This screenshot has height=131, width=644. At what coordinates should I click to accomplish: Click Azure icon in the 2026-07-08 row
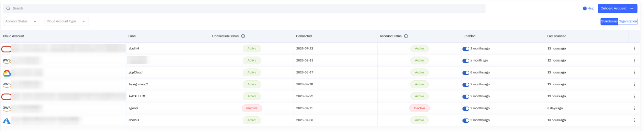(x=7, y=121)
